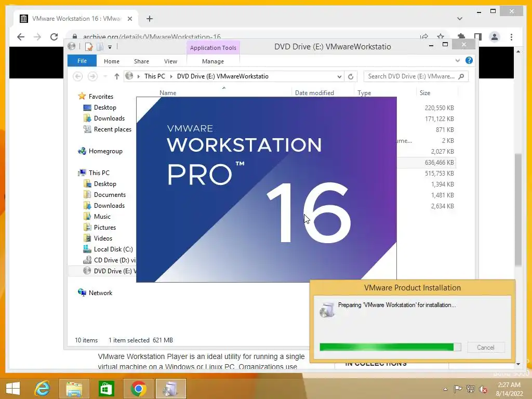Click DVD Drive (E:) breadcrumb in address bar
This screenshot has height=399, width=532.
point(222,76)
